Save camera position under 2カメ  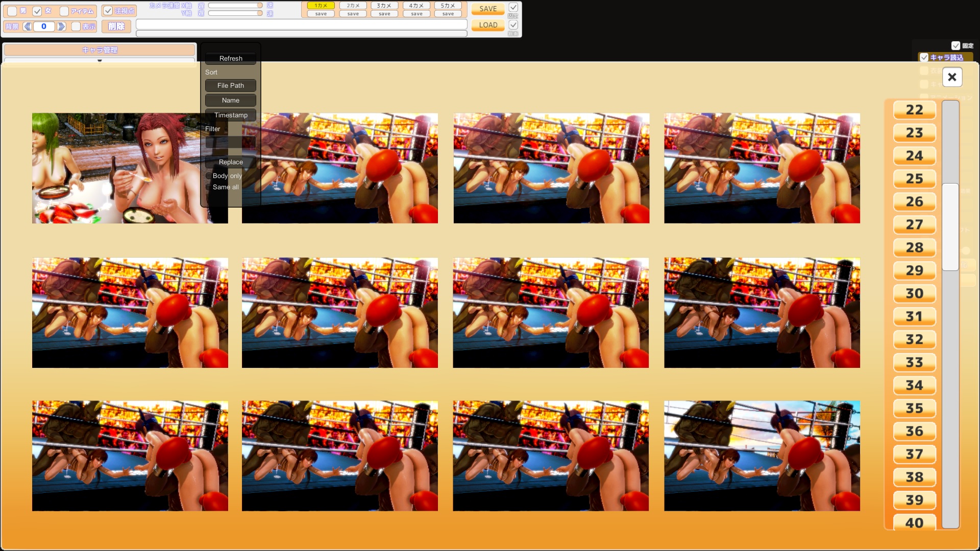coord(353,14)
